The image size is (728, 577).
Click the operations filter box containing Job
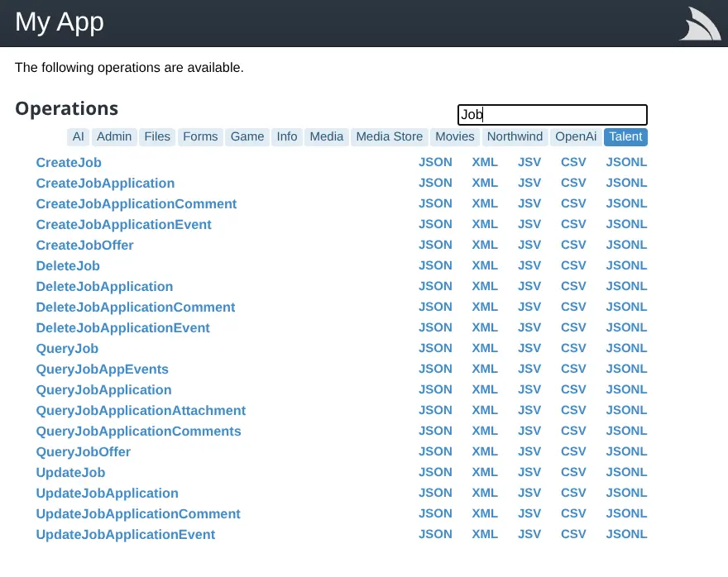pos(552,115)
